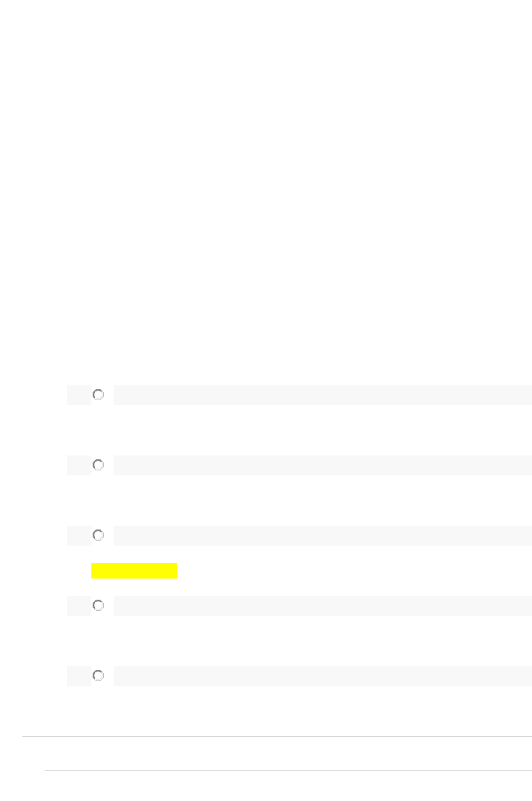Image resolution: width=532 pixels, height=801 pixels.
Task: Choose the fifth and last radio button
Action: click(98, 675)
